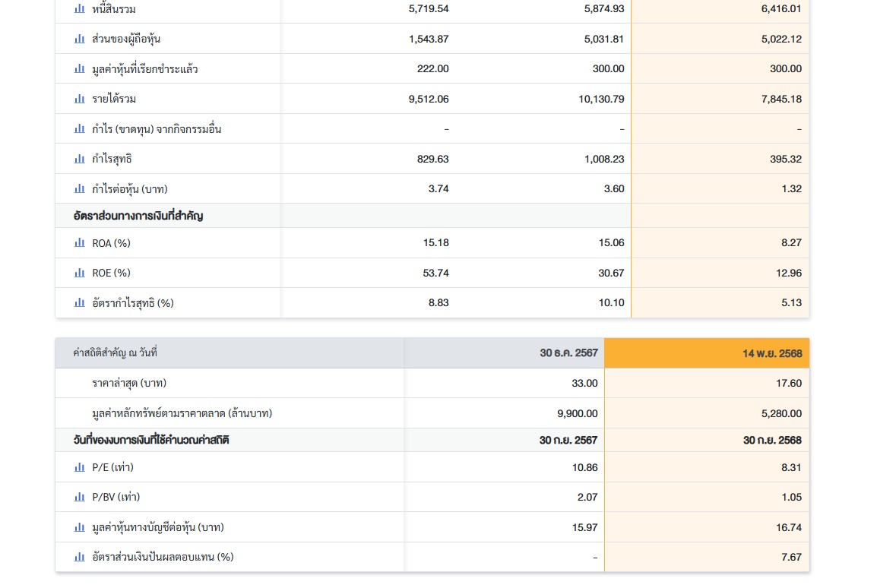Select the 14 พ.ย. 2568 column header

click(707, 353)
